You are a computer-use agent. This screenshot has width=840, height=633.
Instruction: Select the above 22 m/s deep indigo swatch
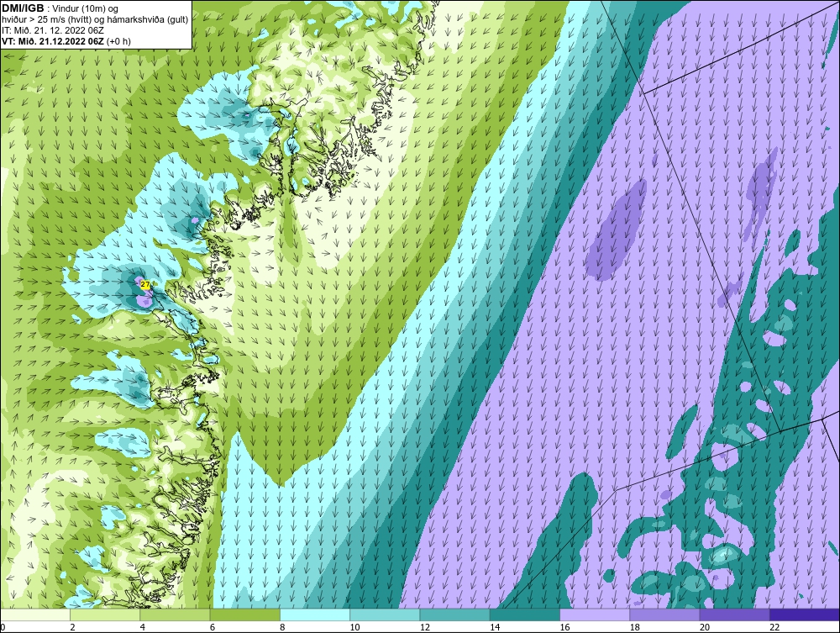(x=804, y=615)
